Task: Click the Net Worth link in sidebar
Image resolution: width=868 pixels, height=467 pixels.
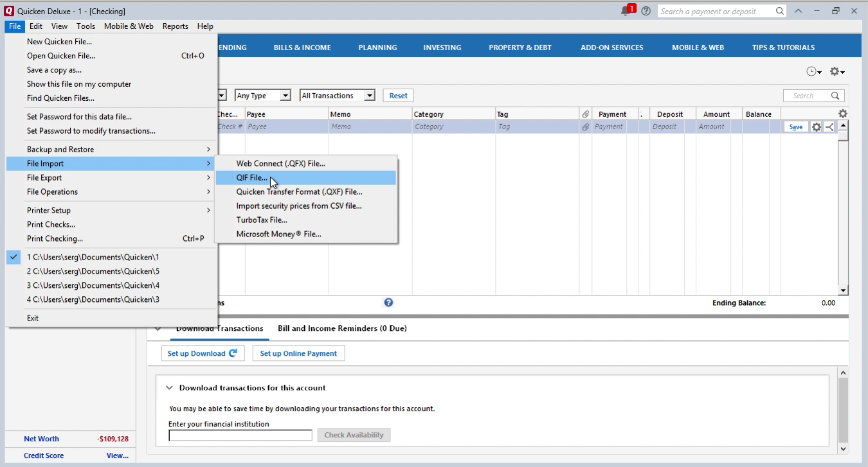Action: coord(41,439)
